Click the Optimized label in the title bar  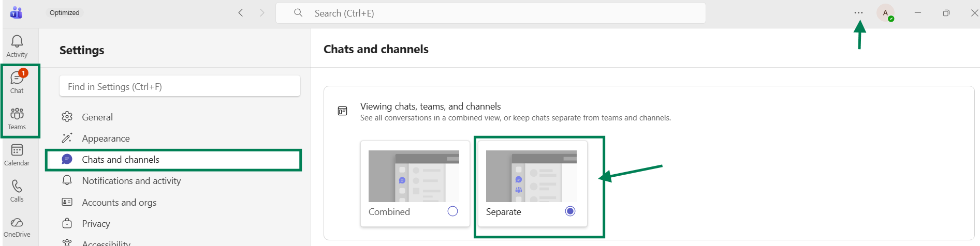tap(65, 12)
